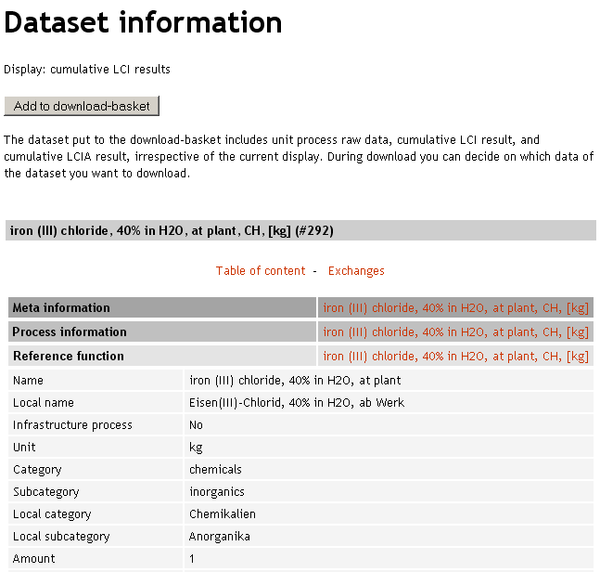Click the Meta information header cell
The height and width of the screenshot is (572, 600).
click(61, 308)
